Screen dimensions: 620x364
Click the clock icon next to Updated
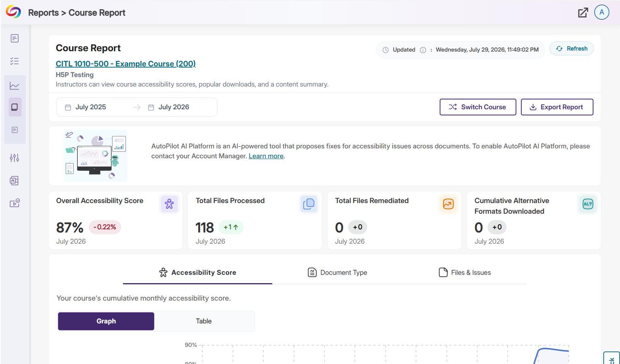coord(386,50)
